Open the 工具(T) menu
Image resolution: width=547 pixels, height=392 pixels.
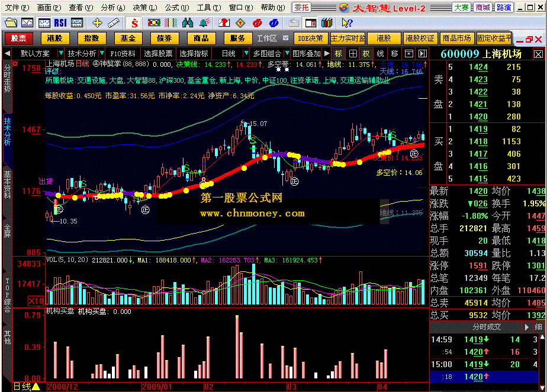tap(209, 7)
